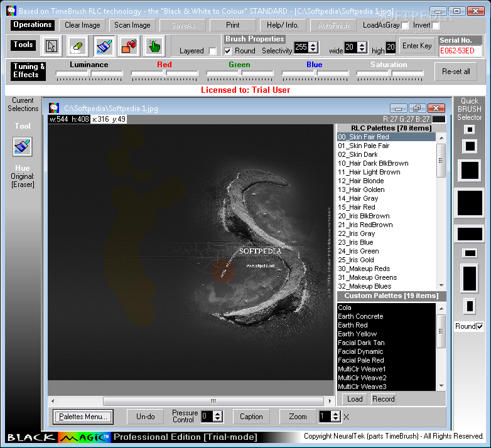Decrease the Zoom factor with down arrow
The image size is (491, 448).
tap(336, 419)
